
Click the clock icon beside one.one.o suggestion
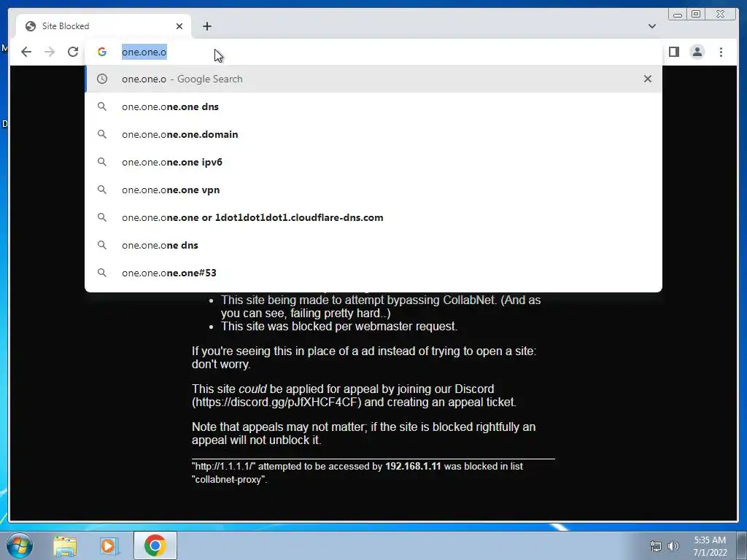pos(102,79)
